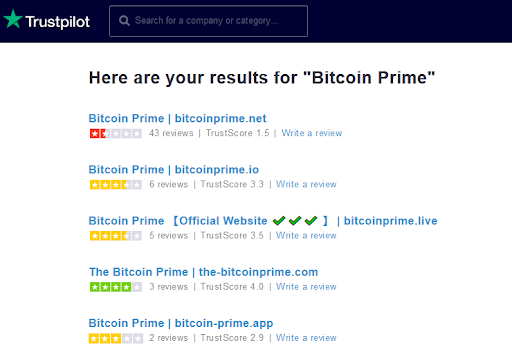Click the Trustpilot green star logo
512x363 pixels.
coord(13,19)
